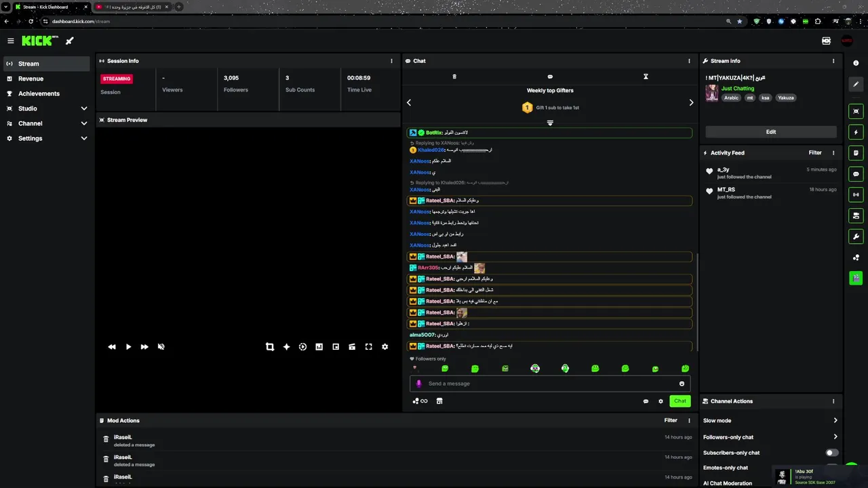The image size is (868, 488).
Task: Open chat settings gear near Chat button
Action: [x=661, y=401]
